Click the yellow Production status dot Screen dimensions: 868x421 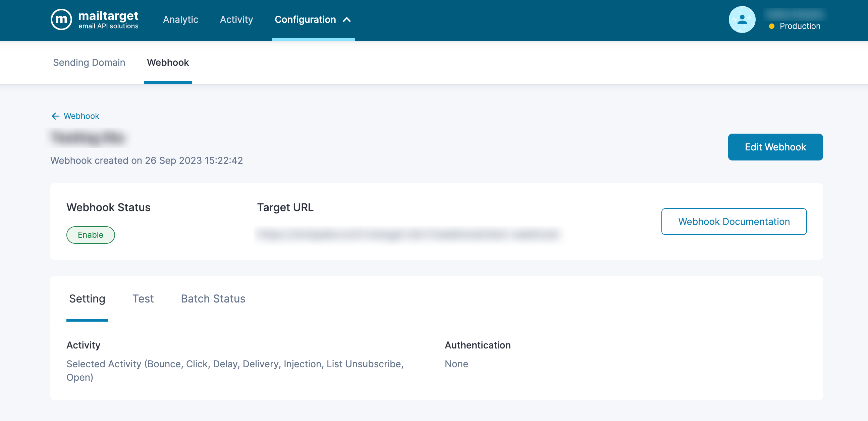[x=772, y=26]
